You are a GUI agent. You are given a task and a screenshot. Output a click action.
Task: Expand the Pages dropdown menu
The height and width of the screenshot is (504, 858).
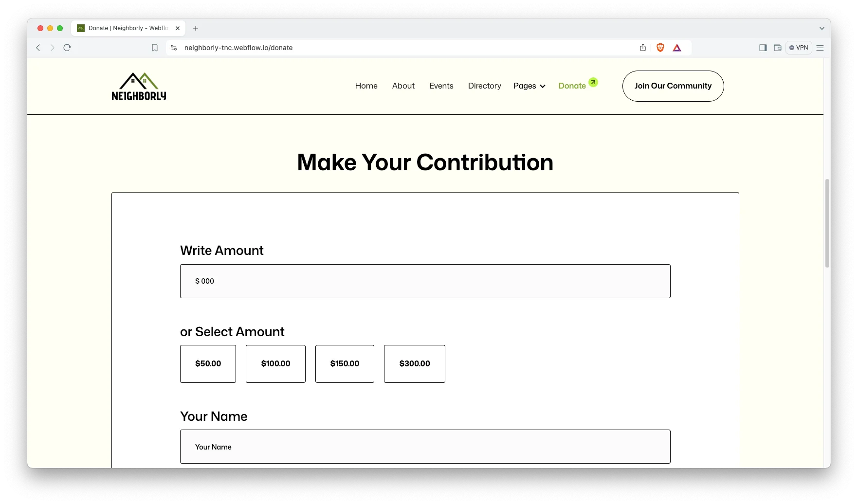[529, 86]
